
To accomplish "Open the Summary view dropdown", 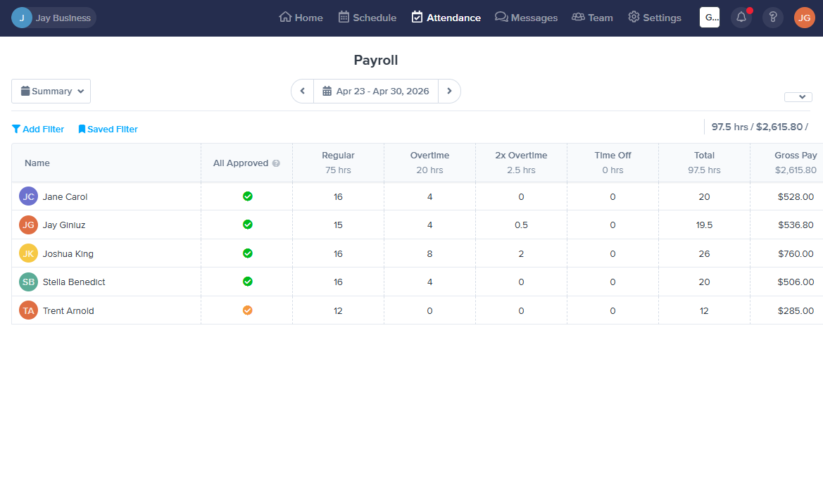I will 51,92.
